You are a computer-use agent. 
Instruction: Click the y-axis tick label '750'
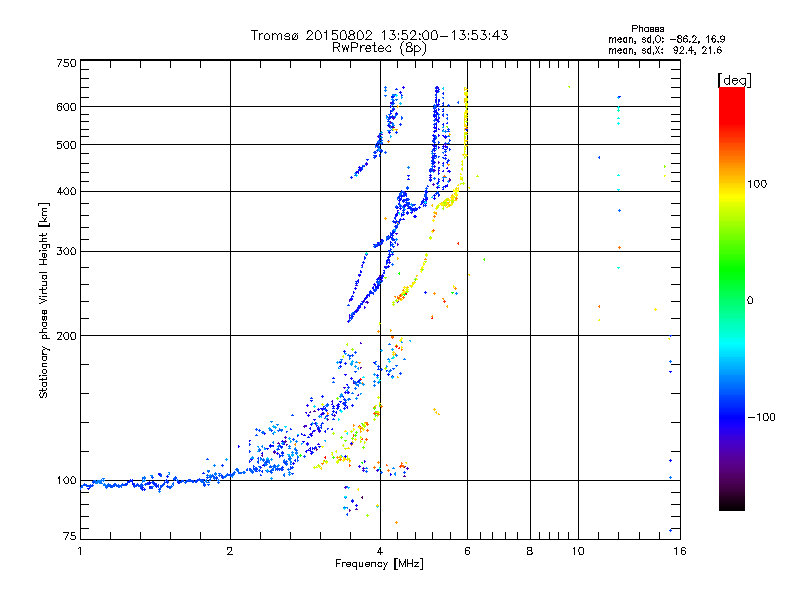pos(66,63)
